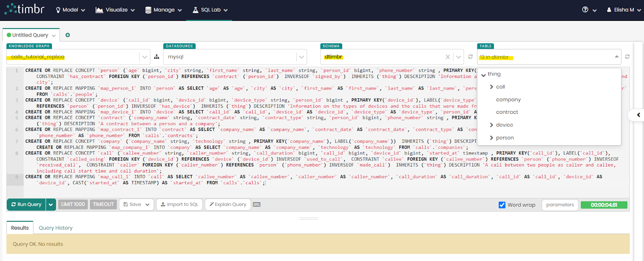Refresh the table list
The image size is (644, 261).
pos(627,57)
